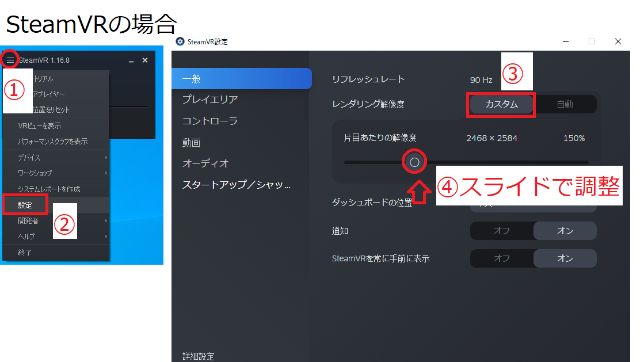Screen dimensions: 644x362
Task: Select カスタム rendering resolution mode
Action: click(501, 104)
